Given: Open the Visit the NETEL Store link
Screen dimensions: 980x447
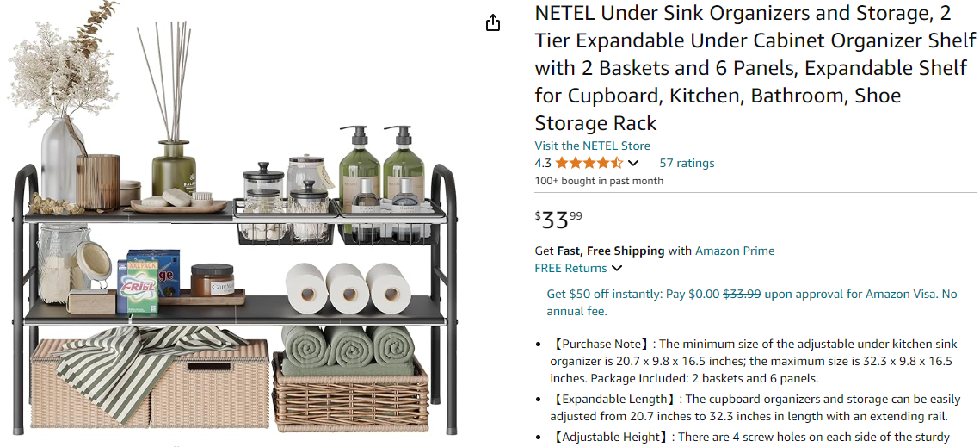Looking at the screenshot, I should [x=592, y=146].
